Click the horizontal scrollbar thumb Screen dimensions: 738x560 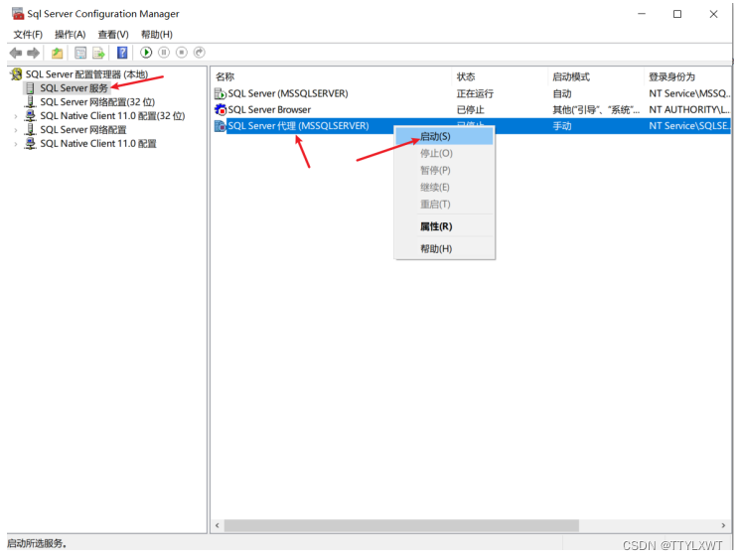coord(401,525)
